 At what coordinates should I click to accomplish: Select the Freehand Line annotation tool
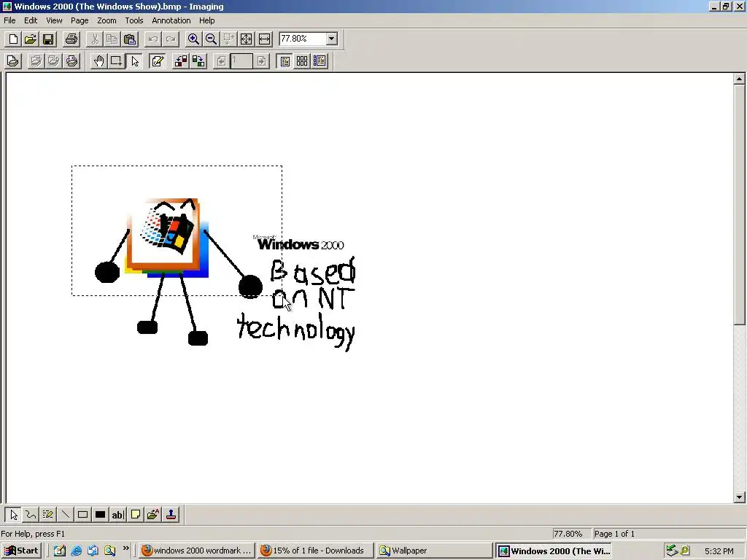tap(31, 514)
